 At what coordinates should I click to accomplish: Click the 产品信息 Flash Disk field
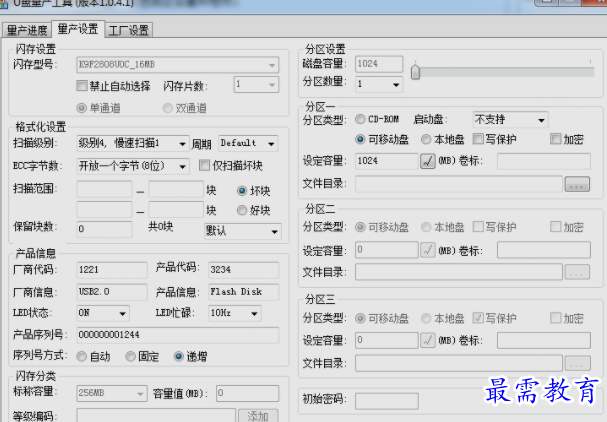[x=243, y=292]
